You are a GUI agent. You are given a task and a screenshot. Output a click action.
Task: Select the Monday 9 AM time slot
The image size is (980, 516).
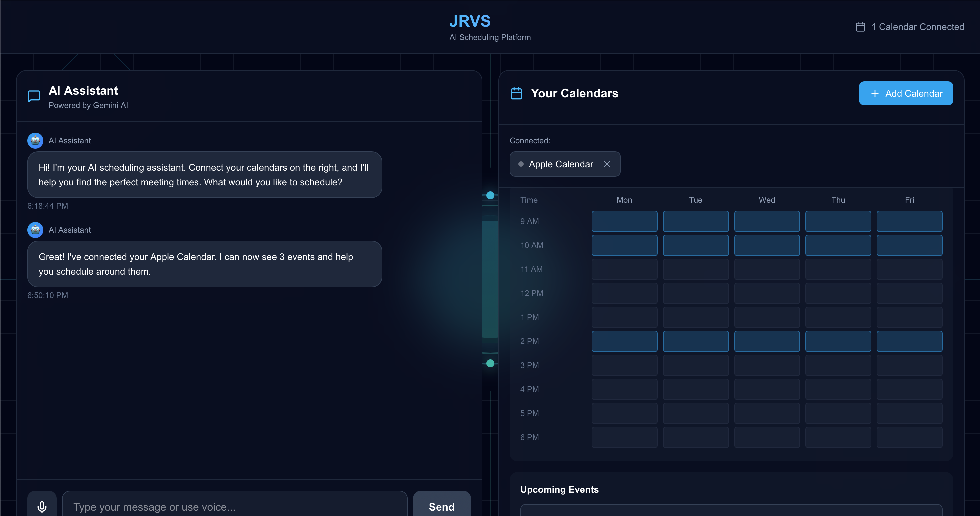pos(624,221)
